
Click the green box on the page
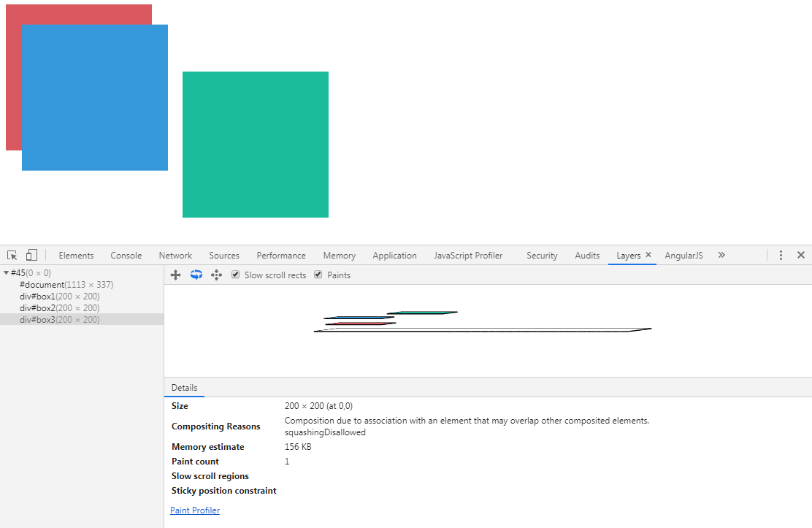pos(256,145)
